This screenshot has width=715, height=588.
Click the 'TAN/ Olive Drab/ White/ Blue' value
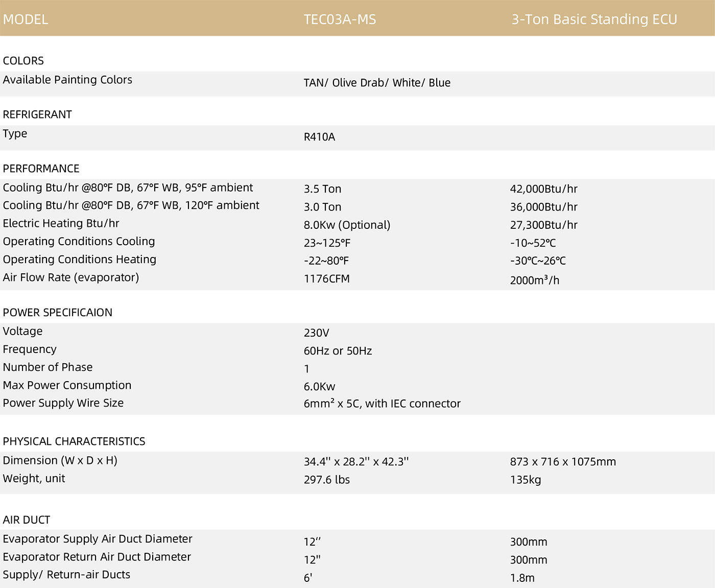point(377,83)
